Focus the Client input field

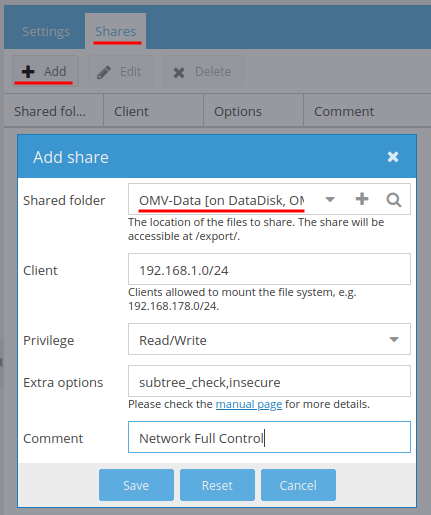(x=269, y=269)
